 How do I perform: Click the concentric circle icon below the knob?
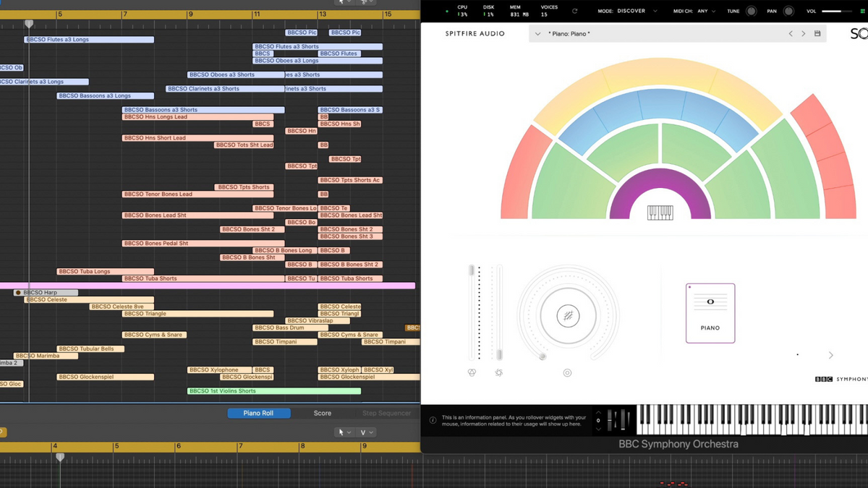point(567,373)
